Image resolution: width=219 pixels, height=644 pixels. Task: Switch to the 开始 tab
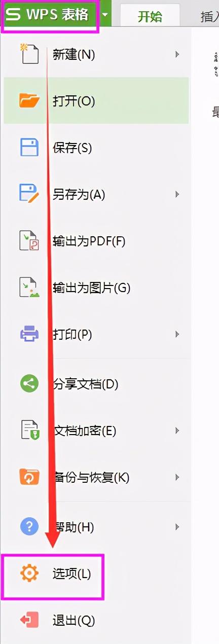click(150, 16)
